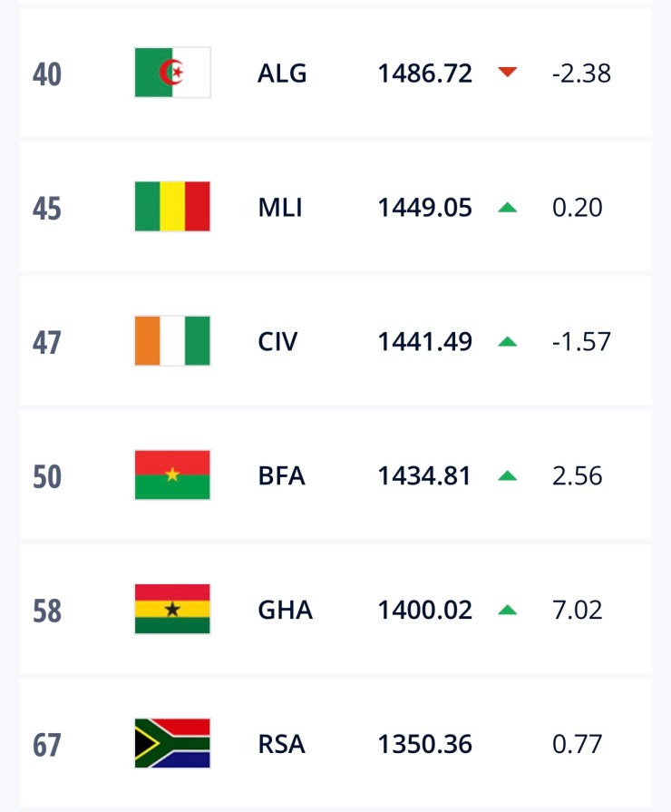
Task: Click the South Africa flag icon
Action: coord(172,744)
